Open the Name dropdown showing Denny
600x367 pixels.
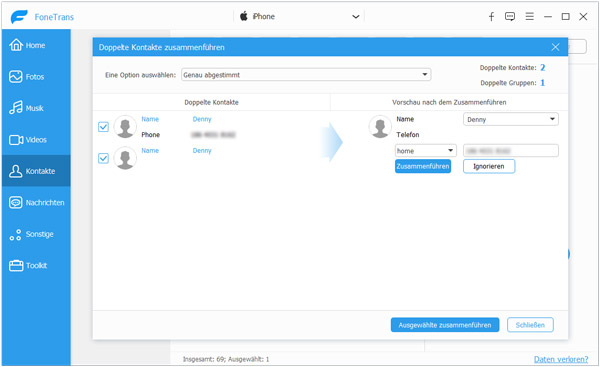click(x=510, y=119)
